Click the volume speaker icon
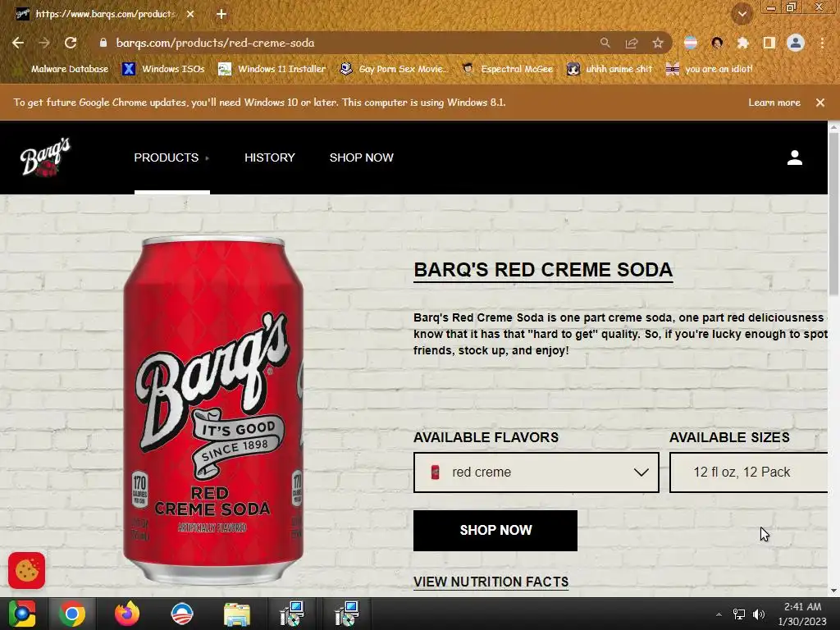 click(x=759, y=614)
